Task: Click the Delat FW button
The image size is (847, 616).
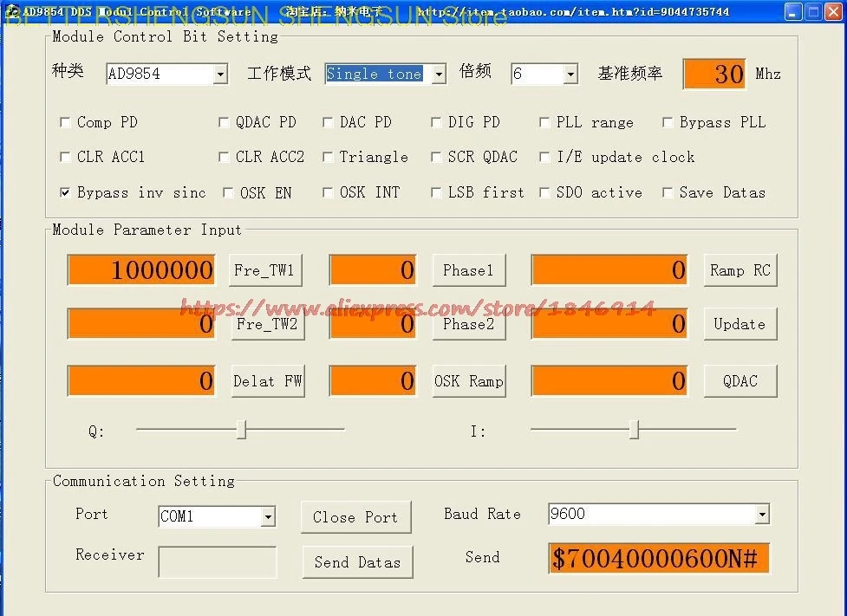Action: tap(268, 381)
